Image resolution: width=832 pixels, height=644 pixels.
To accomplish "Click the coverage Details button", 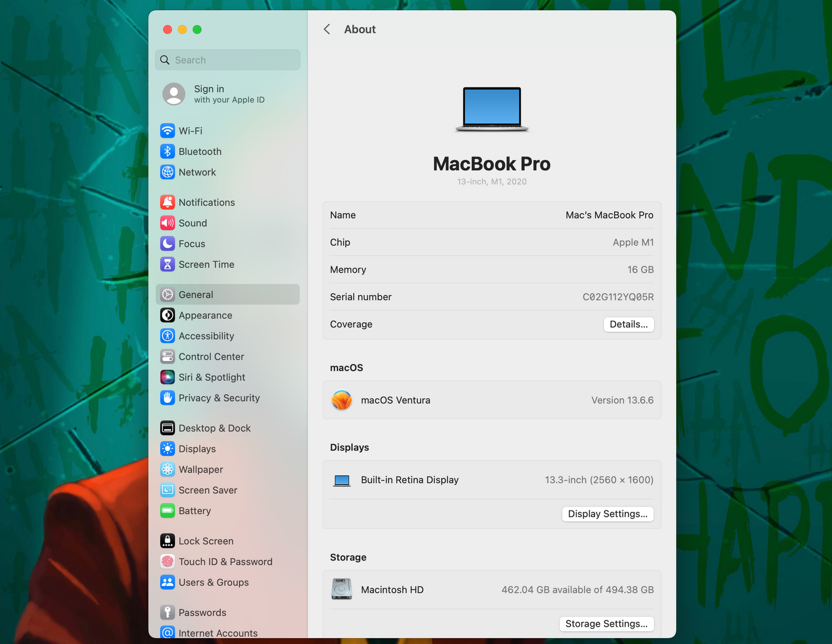I will tap(628, 324).
